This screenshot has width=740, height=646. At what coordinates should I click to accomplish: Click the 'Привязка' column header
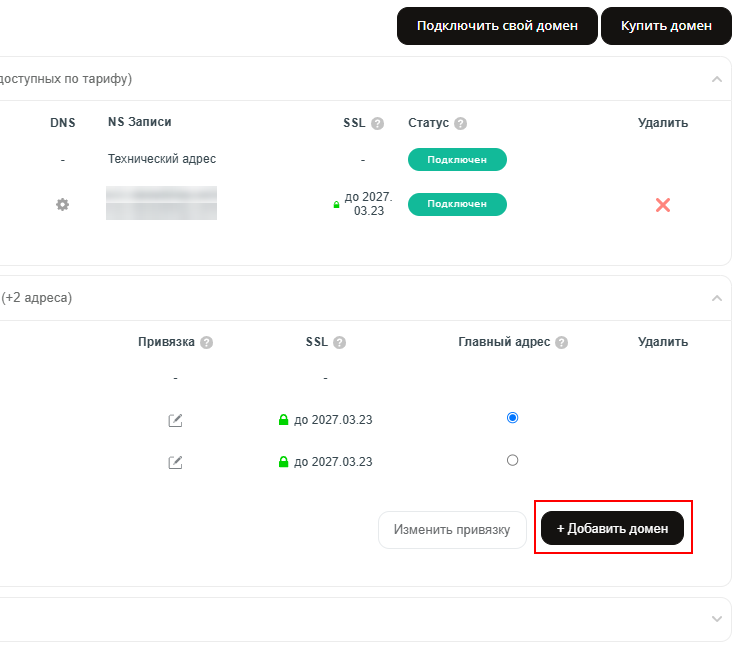coord(166,342)
